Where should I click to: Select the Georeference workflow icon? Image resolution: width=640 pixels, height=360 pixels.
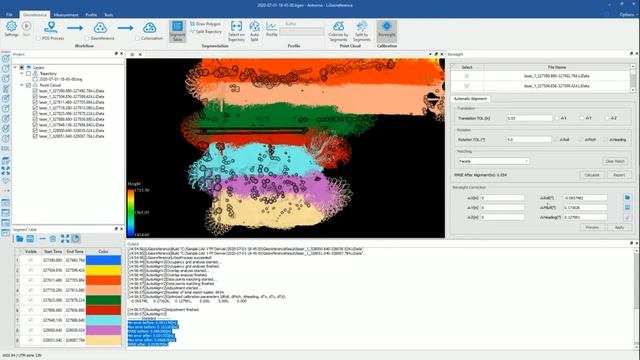[100, 27]
